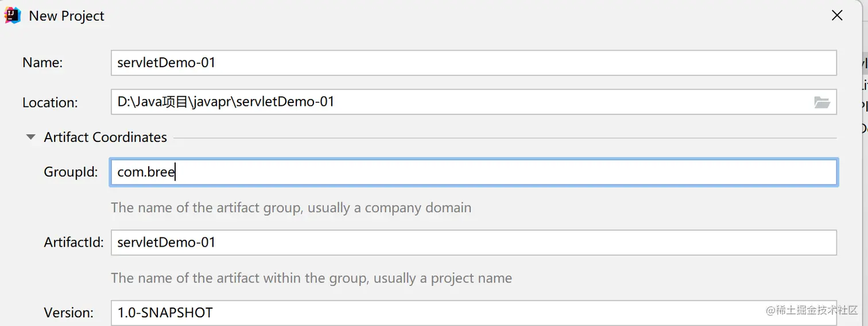Click the Location label
The width and height of the screenshot is (868, 326).
tap(50, 102)
